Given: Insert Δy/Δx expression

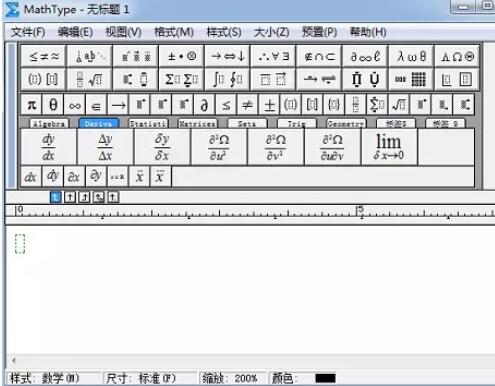Looking at the screenshot, I should tap(105, 147).
